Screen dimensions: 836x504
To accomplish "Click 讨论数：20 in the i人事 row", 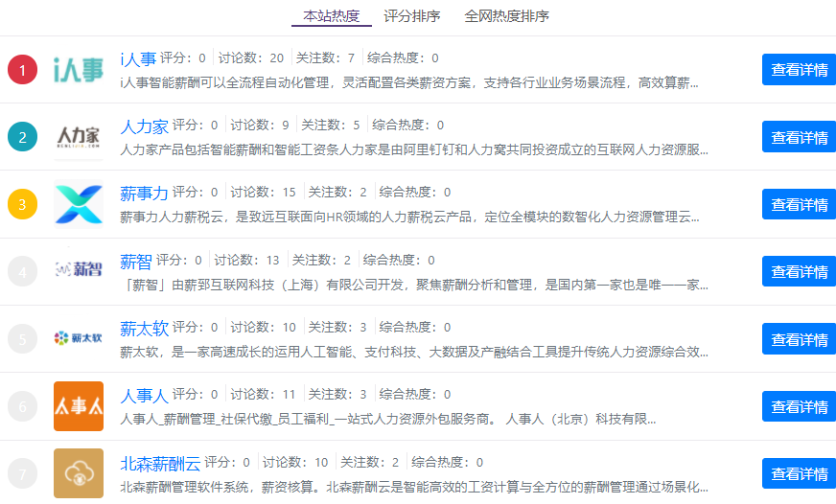I will pos(250,57).
